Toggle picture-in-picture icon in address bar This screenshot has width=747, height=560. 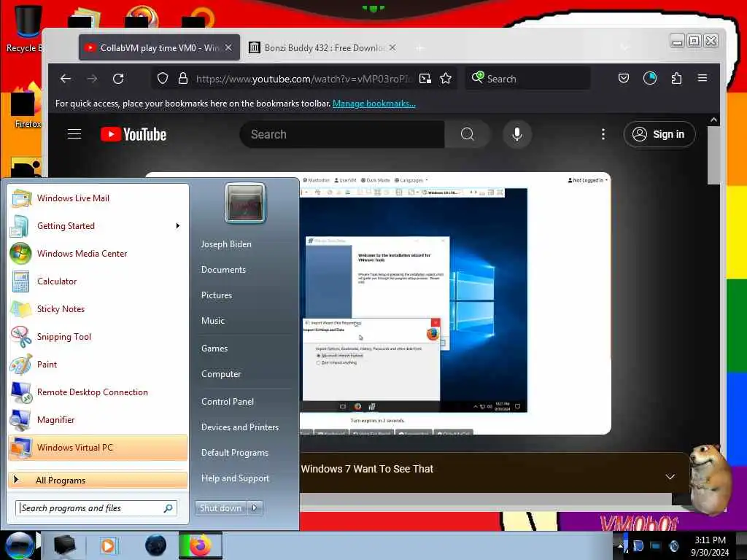[425, 79]
